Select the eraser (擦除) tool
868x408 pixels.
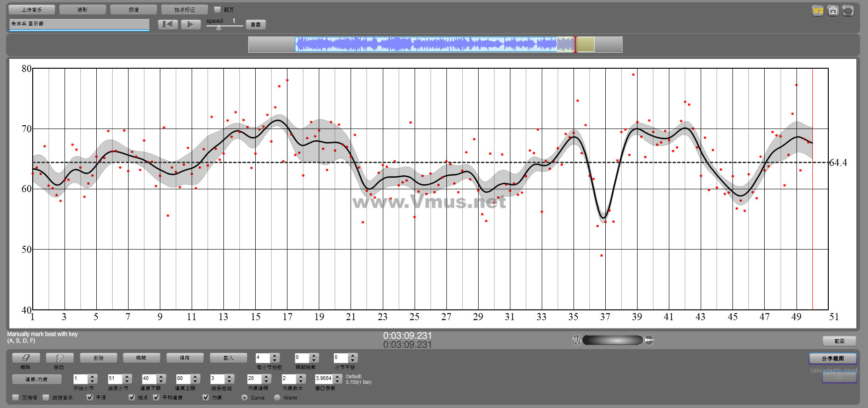pos(26,358)
